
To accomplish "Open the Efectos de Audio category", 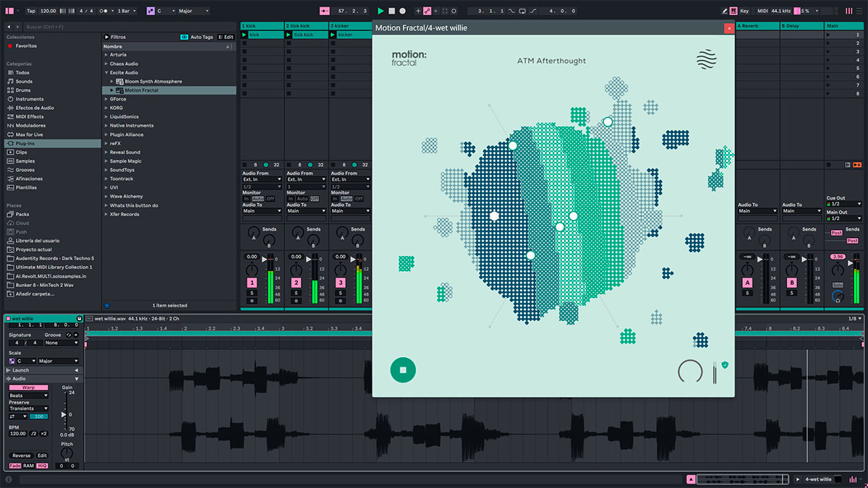I will (x=34, y=108).
